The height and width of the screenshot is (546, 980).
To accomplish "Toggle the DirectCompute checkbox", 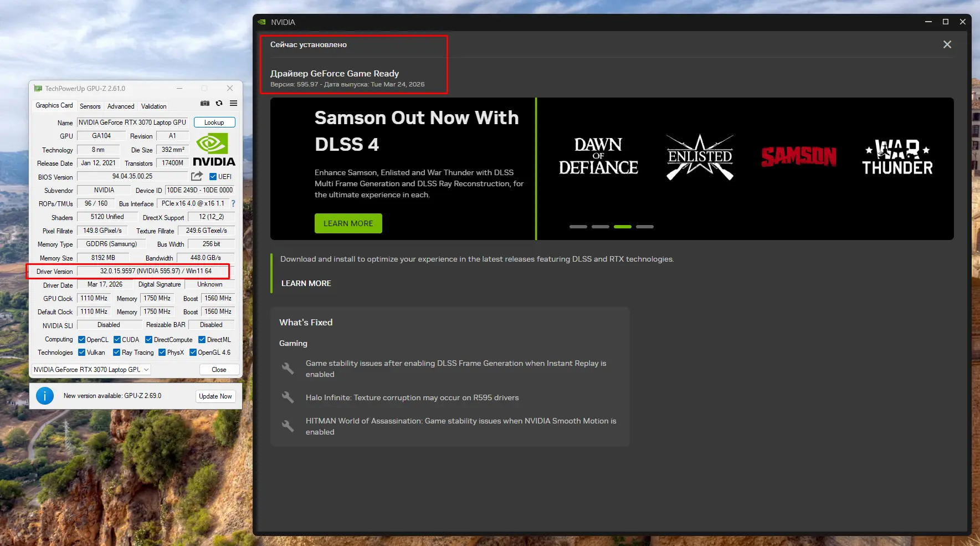I will point(148,340).
